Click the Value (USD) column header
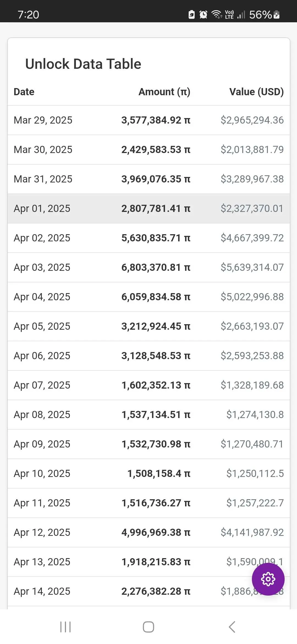Image resolution: width=297 pixels, height=644 pixels. tap(257, 92)
